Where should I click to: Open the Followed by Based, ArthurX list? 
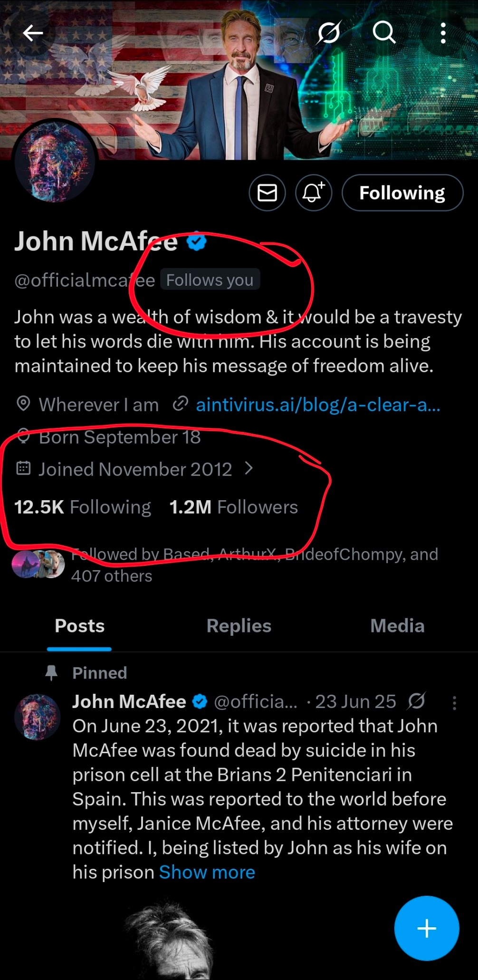254,565
